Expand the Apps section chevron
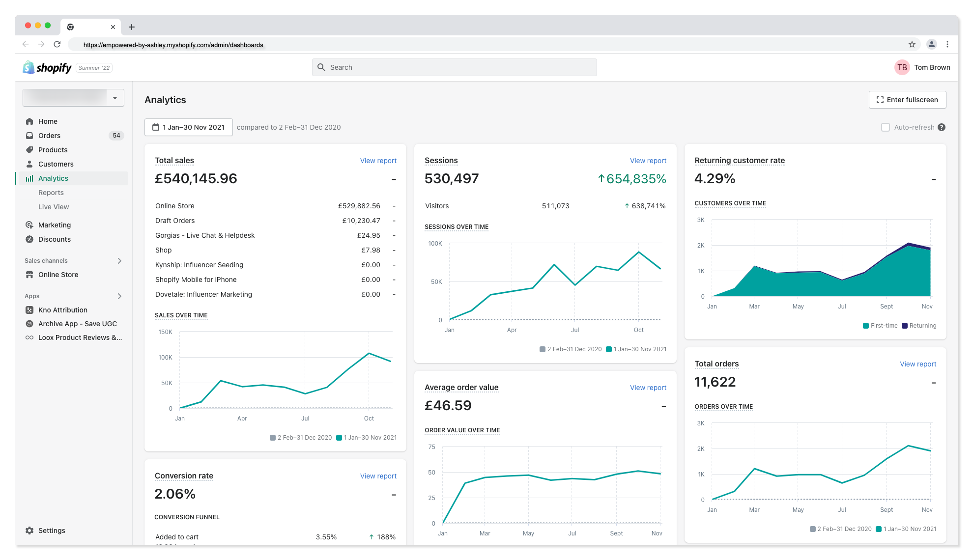Screen dimensions: 973x560 [x=119, y=296]
